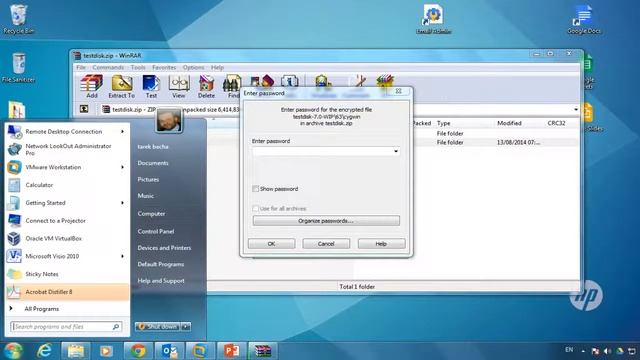
Task: Select the File Sanitizer desktop icon
Action: pos(18,68)
